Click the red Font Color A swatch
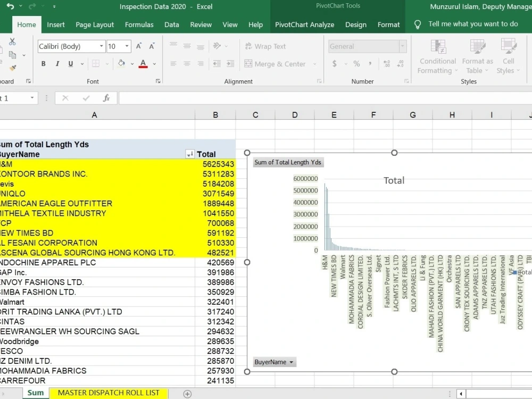532x399 pixels. click(143, 64)
